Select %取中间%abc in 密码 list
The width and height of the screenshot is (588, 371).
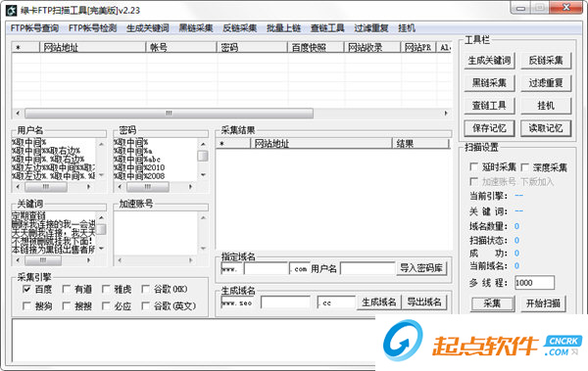137,159
